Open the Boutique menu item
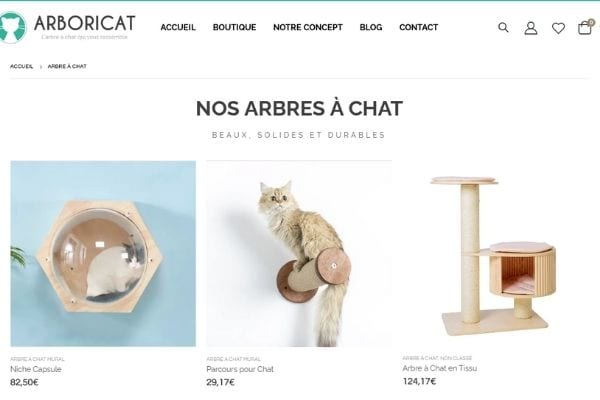 [x=234, y=27]
